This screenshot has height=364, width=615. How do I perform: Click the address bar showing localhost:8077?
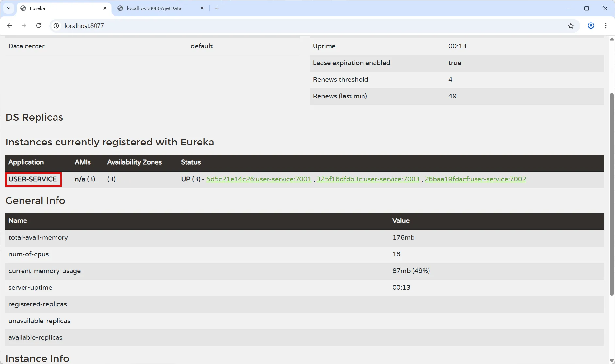click(294, 26)
